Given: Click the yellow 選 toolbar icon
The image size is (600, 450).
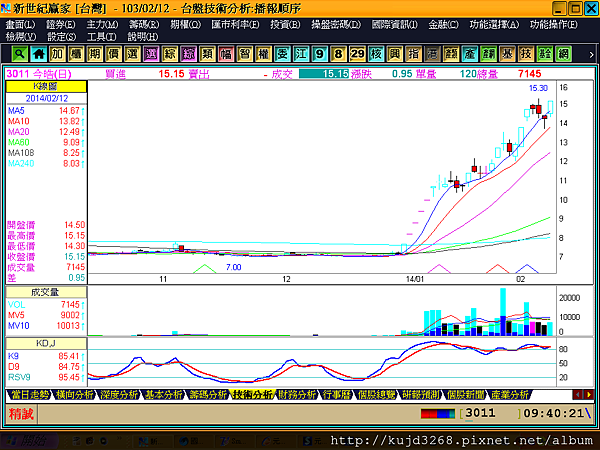Looking at the screenshot, I should coord(132,54).
